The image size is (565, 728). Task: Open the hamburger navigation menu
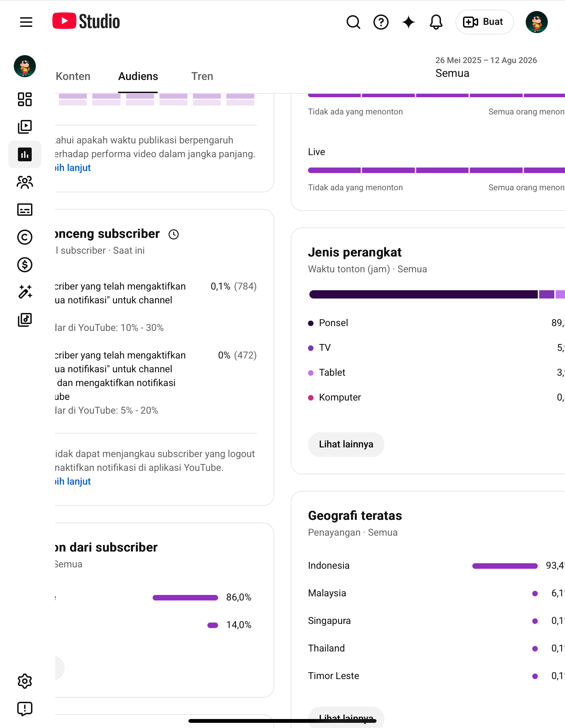[26, 22]
